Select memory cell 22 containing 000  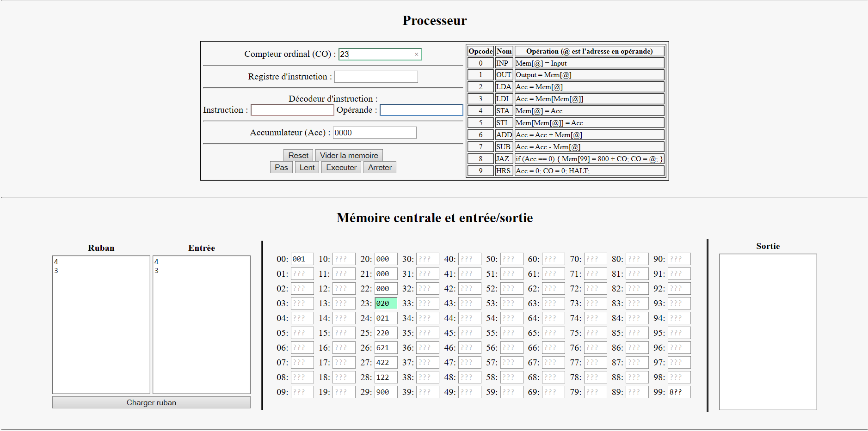(386, 289)
